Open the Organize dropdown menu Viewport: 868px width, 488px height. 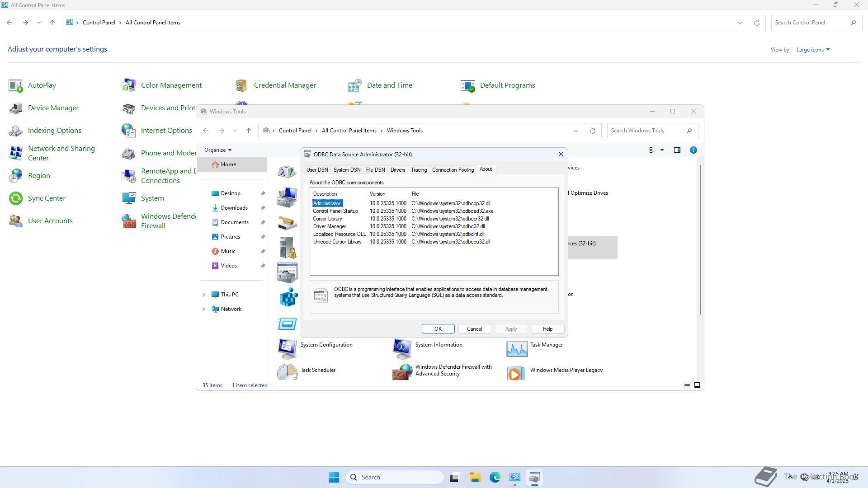pos(218,150)
